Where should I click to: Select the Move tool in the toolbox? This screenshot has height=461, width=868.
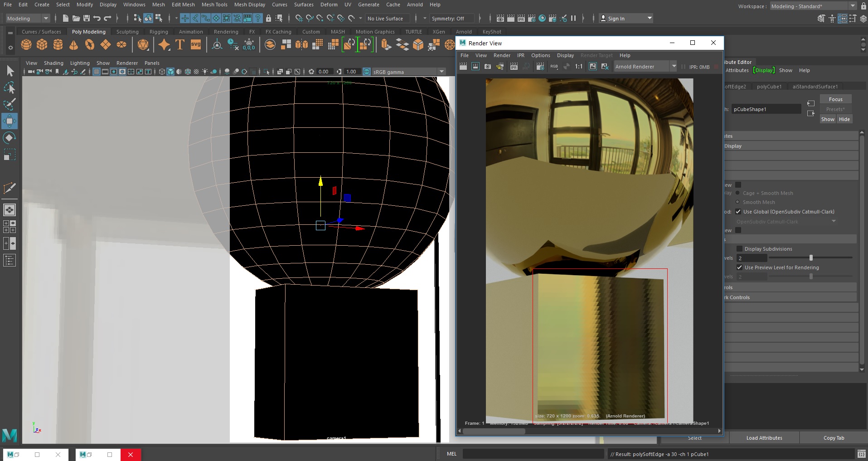click(10, 121)
